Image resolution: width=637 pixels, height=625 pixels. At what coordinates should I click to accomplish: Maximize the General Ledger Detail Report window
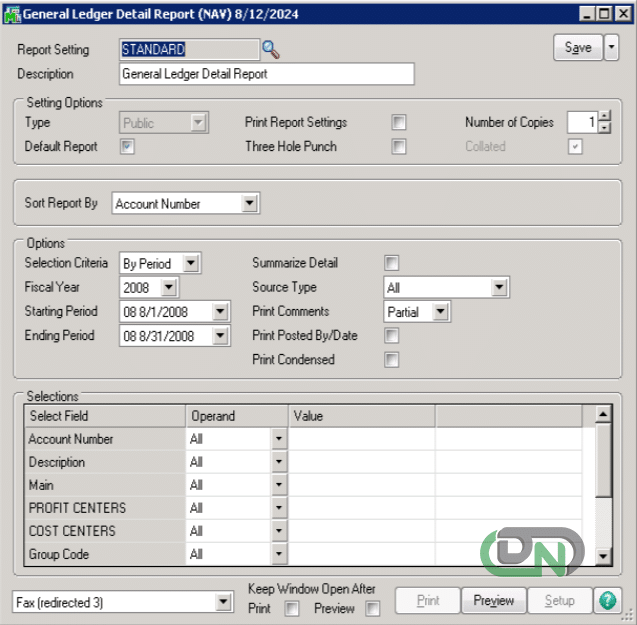coord(604,15)
